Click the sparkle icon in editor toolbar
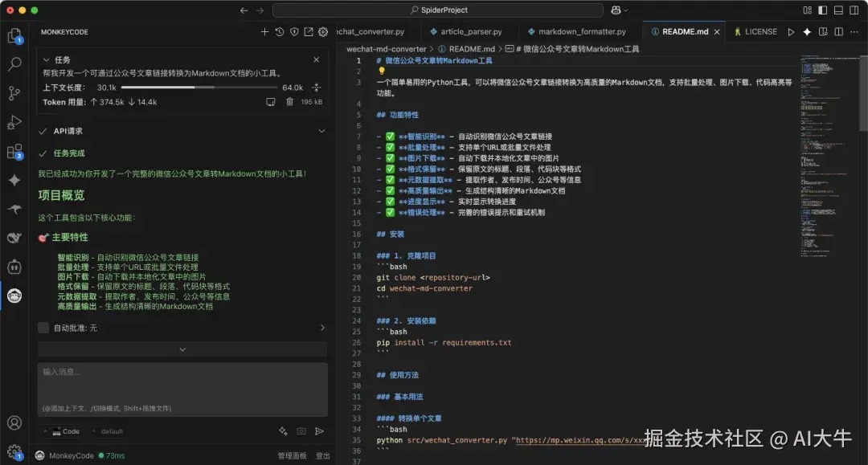 click(807, 32)
